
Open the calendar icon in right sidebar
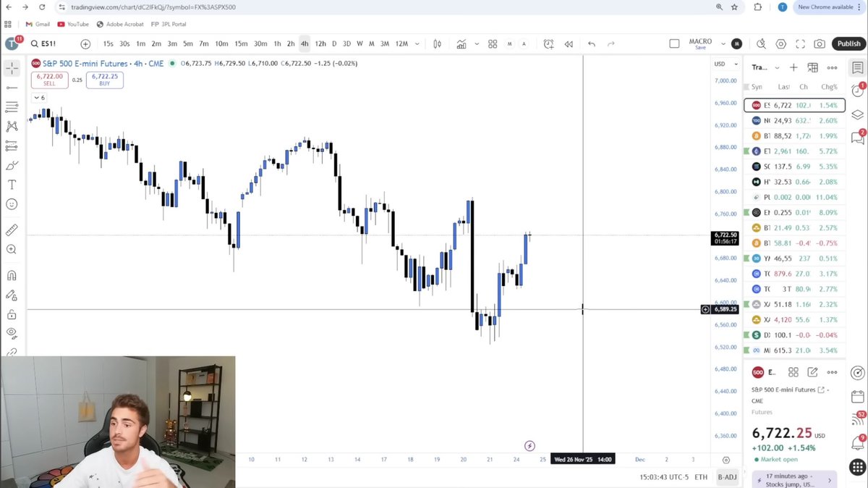pyautogui.click(x=857, y=396)
